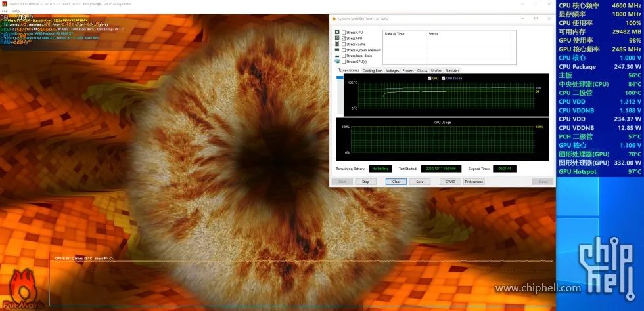Image resolution: width=644 pixels, height=311 pixels.
Task: Enable the Stress GPU(s) checkbox
Action: 344,62
